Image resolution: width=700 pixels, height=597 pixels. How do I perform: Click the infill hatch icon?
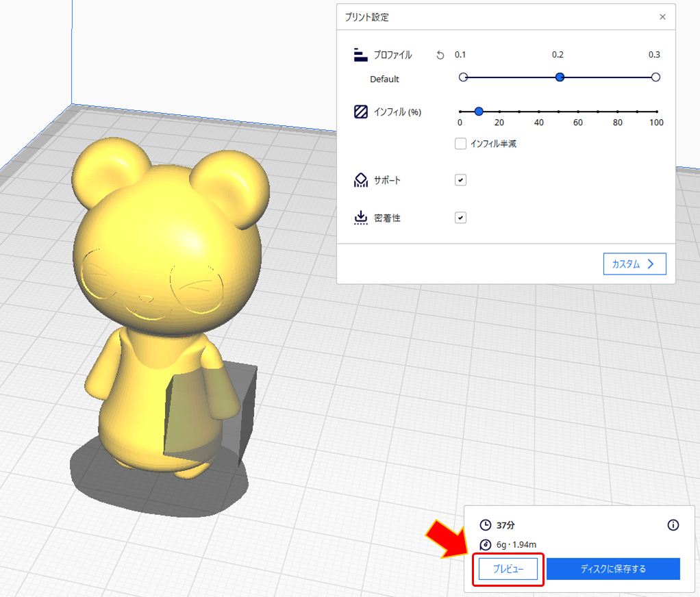pyautogui.click(x=361, y=112)
